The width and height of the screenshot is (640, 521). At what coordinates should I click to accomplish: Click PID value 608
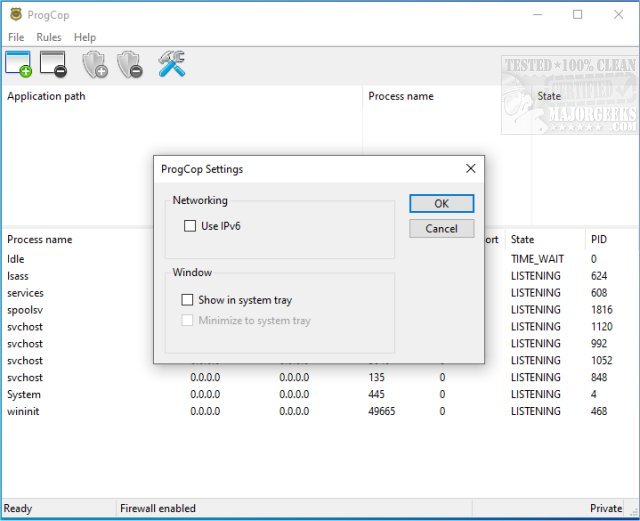599,293
